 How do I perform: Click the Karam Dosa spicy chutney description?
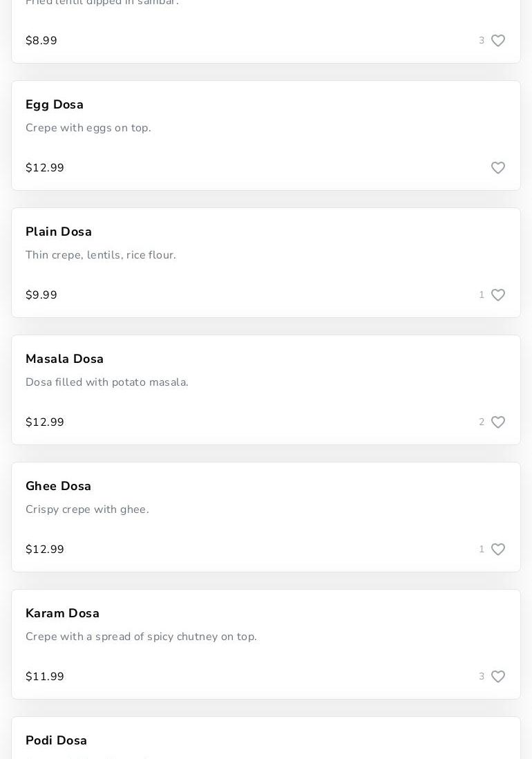[x=141, y=637]
